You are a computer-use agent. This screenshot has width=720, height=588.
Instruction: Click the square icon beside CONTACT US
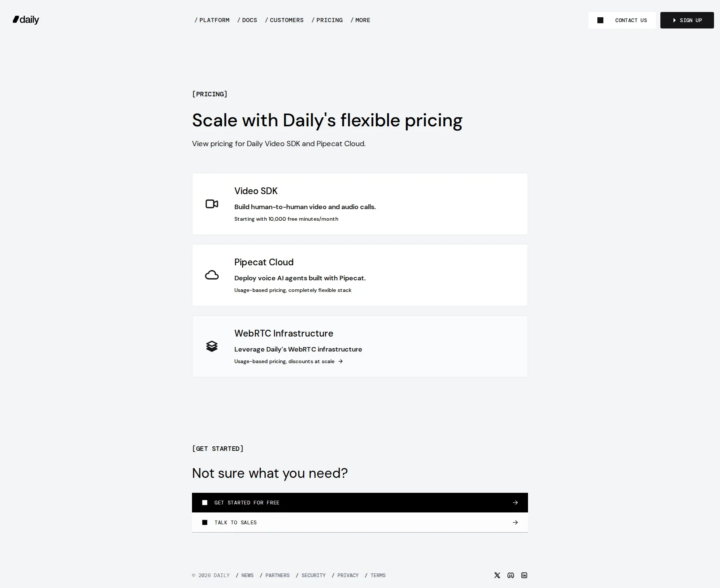point(600,20)
